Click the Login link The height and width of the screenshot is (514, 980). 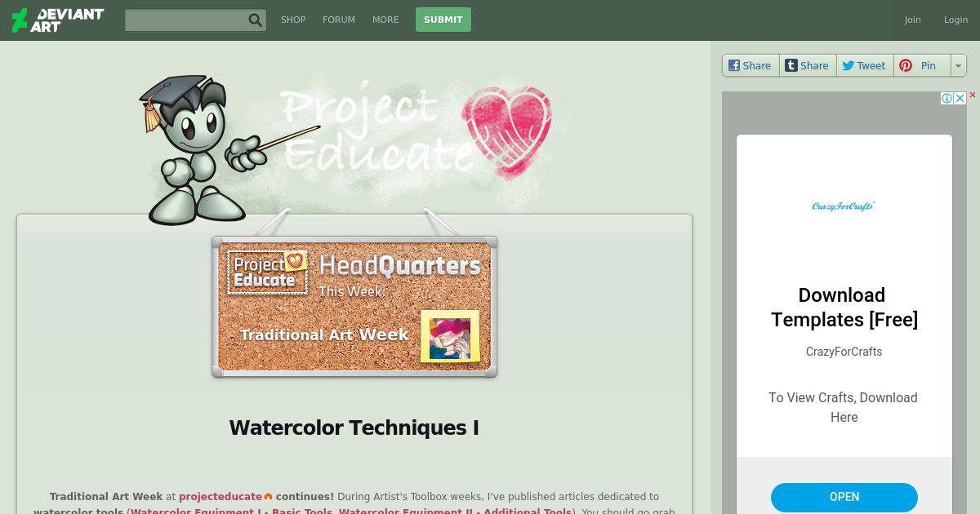pos(955,20)
